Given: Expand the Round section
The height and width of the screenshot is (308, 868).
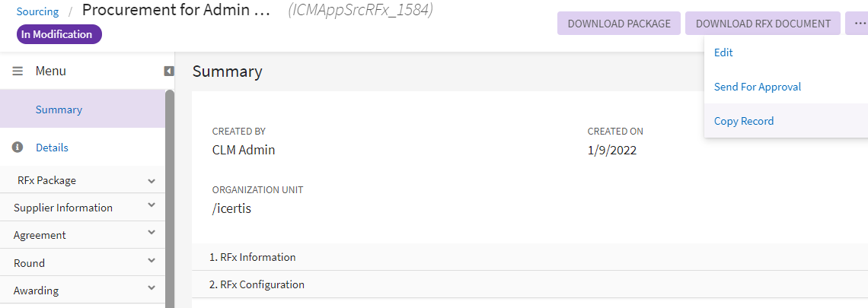Looking at the screenshot, I should pos(152,262).
